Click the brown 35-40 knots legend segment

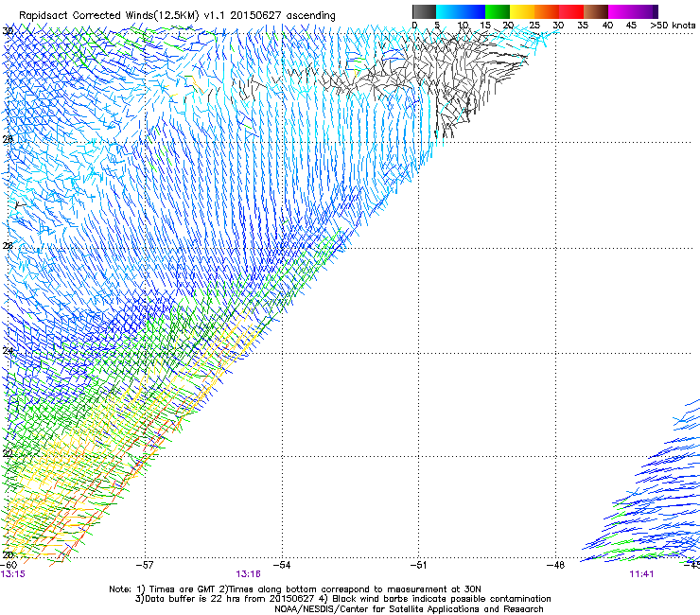596,11
